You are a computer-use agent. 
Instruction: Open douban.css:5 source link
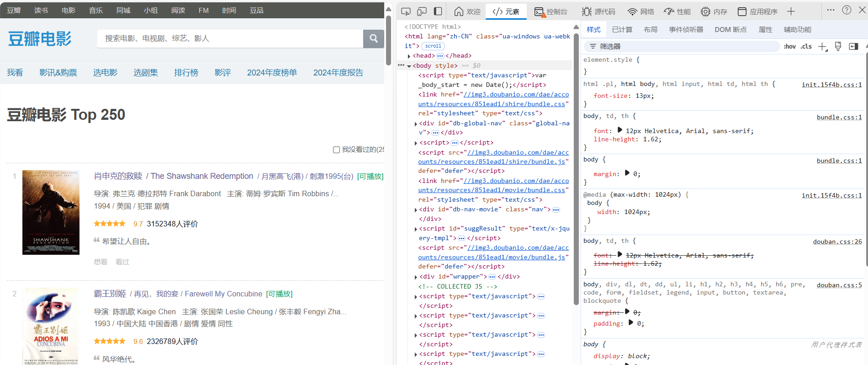coord(839,285)
